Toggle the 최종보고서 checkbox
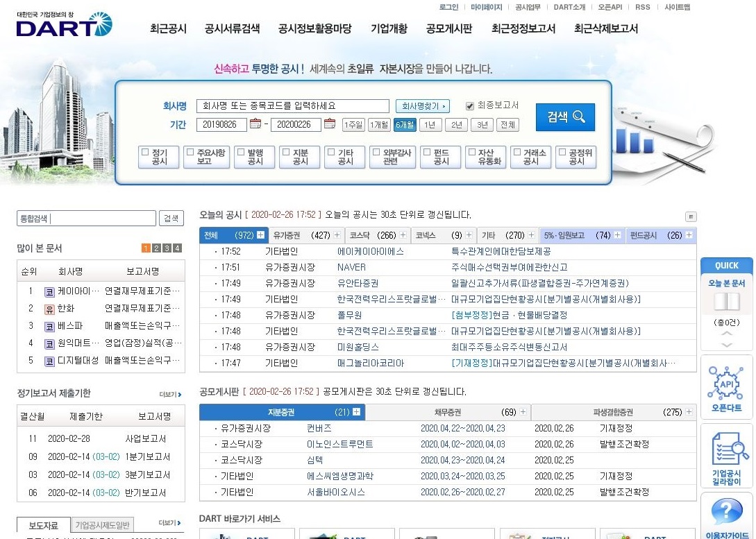 469,106
